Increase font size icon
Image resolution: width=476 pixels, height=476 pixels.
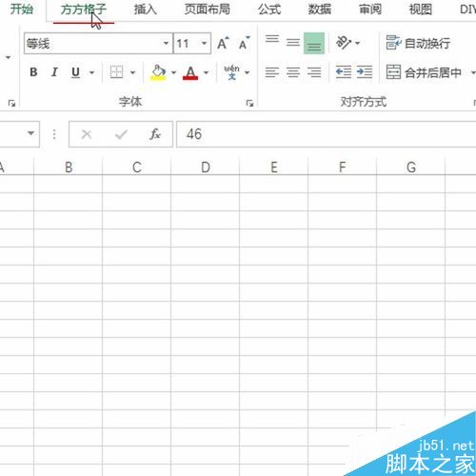223,43
